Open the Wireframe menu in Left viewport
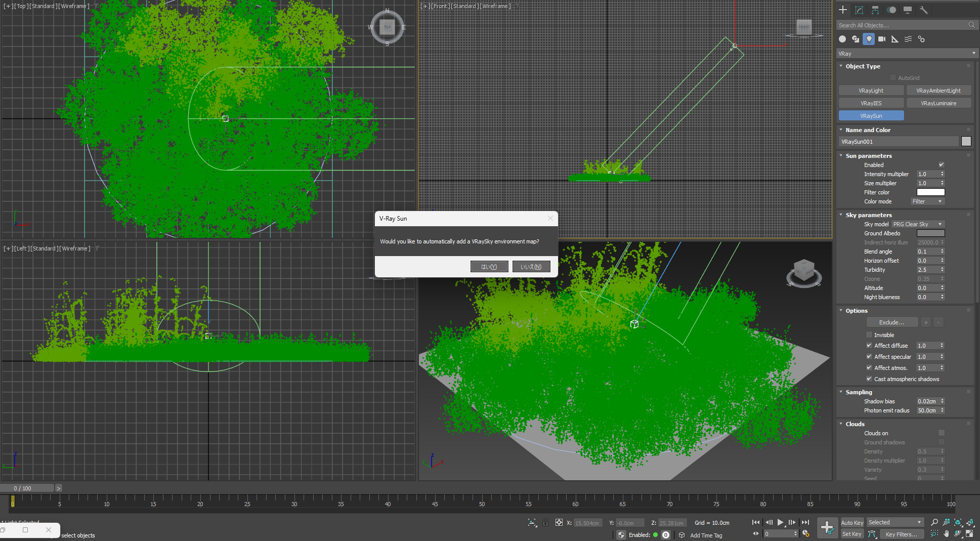Screen dimensions: 980x541 pyautogui.click(x=75, y=248)
